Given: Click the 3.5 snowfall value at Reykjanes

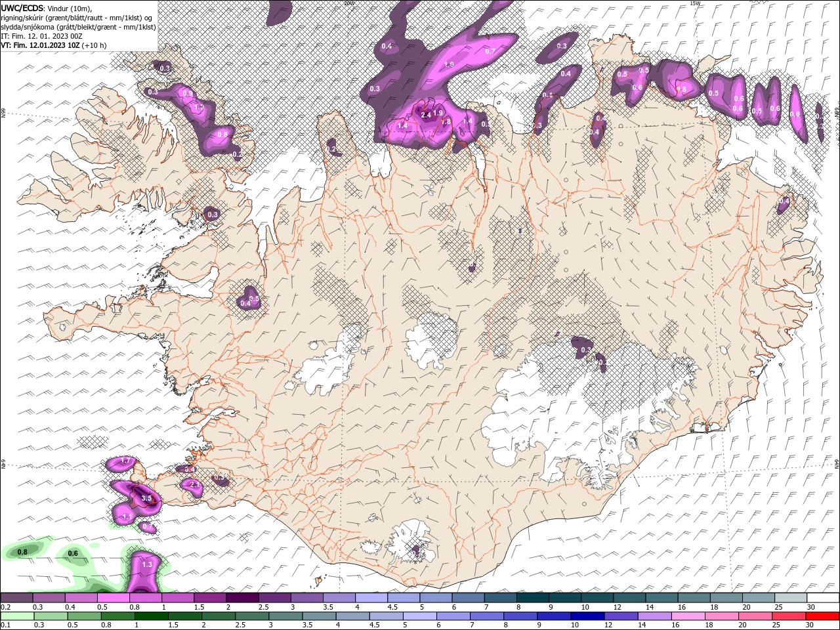Looking at the screenshot, I should 146,499.
